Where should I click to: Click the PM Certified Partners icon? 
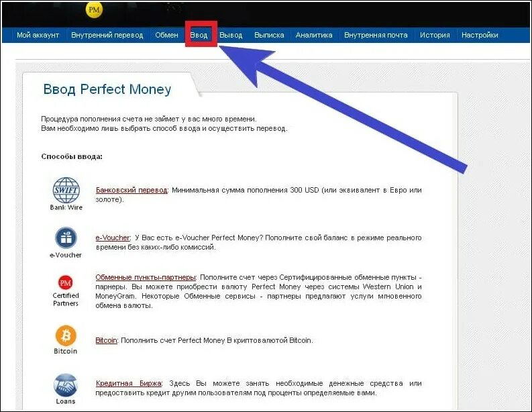point(66,282)
